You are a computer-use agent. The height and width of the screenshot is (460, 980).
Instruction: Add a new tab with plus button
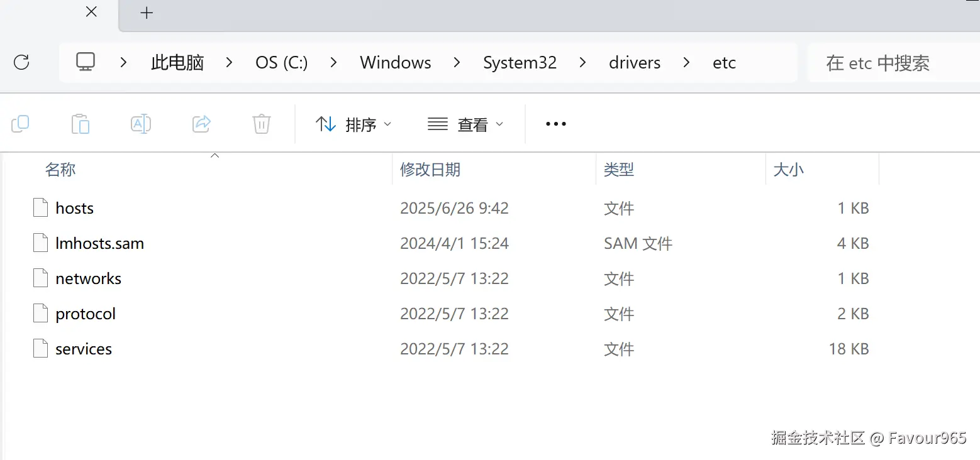[x=147, y=13]
